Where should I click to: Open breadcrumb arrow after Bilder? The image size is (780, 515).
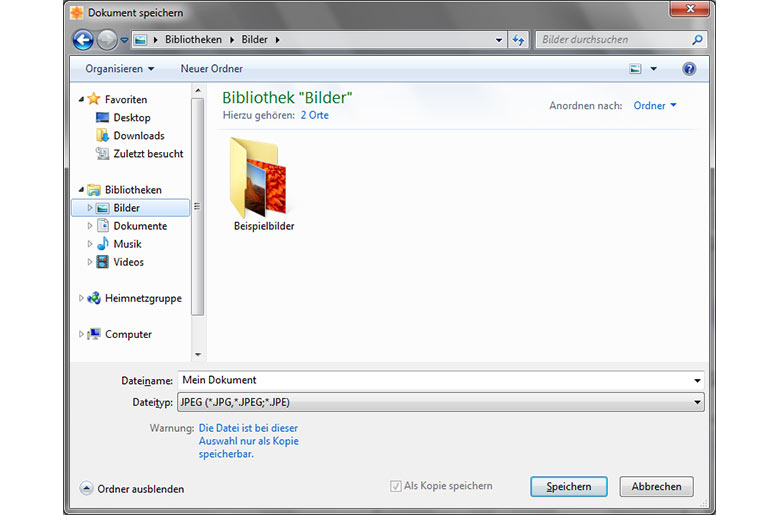pyautogui.click(x=277, y=40)
